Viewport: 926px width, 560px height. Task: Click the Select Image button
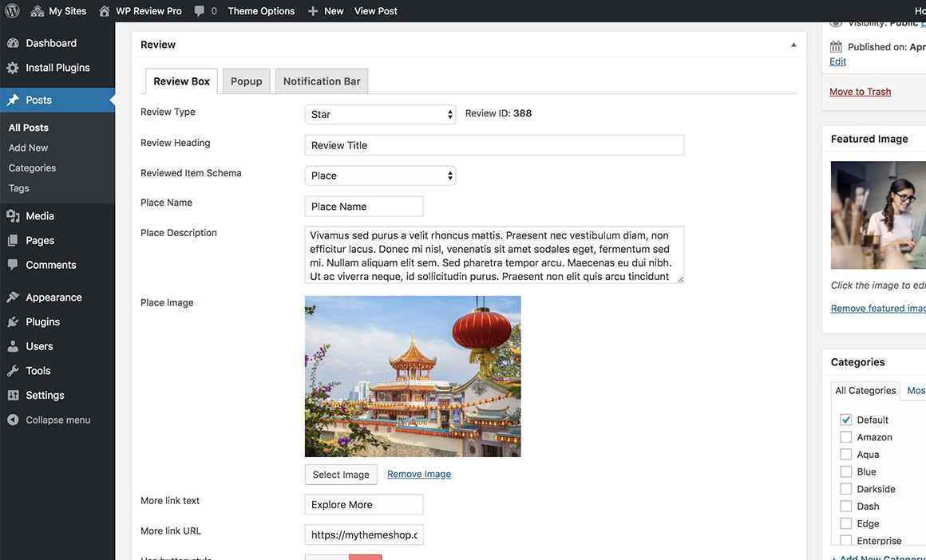pyautogui.click(x=341, y=475)
